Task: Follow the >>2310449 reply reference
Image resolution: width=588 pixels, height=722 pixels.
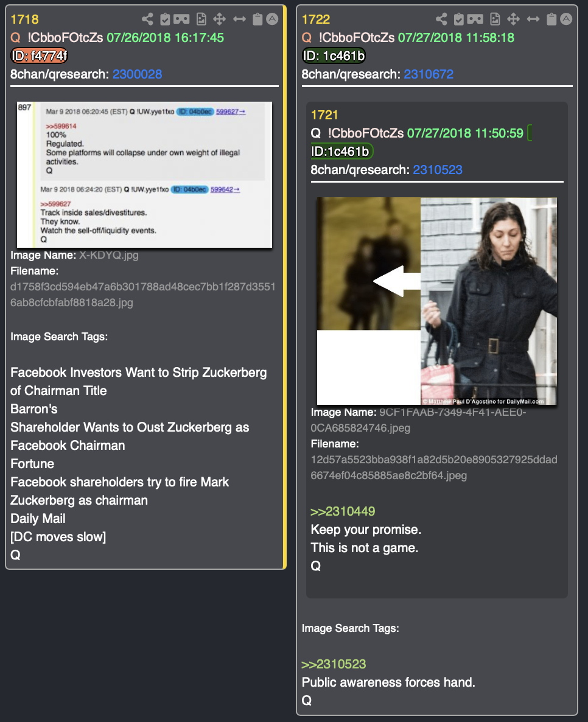Action: (343, 511)
